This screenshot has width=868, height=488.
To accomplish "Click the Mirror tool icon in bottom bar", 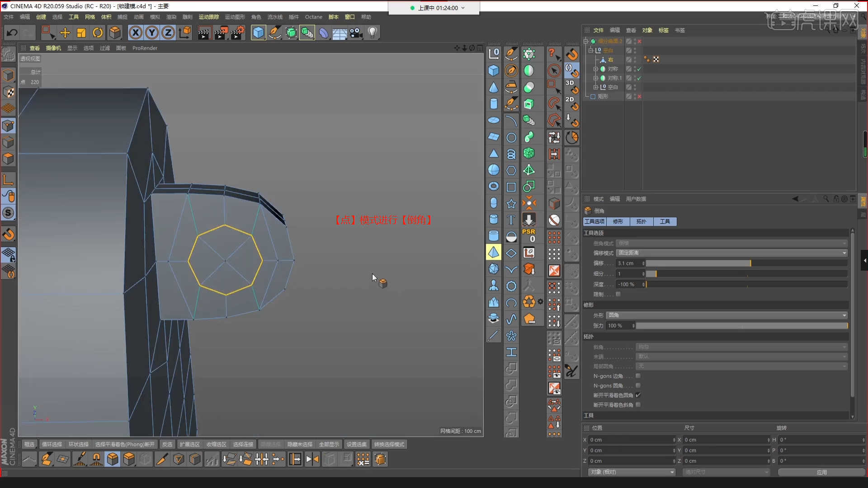I will click(312, 459).
